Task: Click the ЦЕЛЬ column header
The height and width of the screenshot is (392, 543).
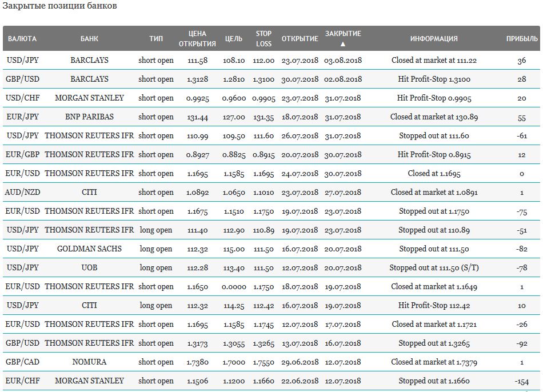Action: pos(234,39)
